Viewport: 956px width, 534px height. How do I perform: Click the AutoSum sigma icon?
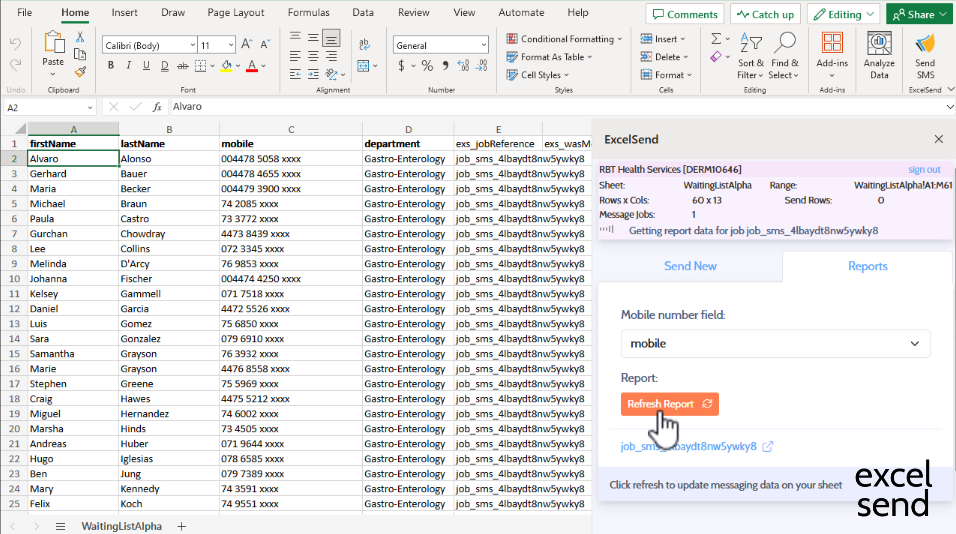pyautogui.click(x=716, y=39)
